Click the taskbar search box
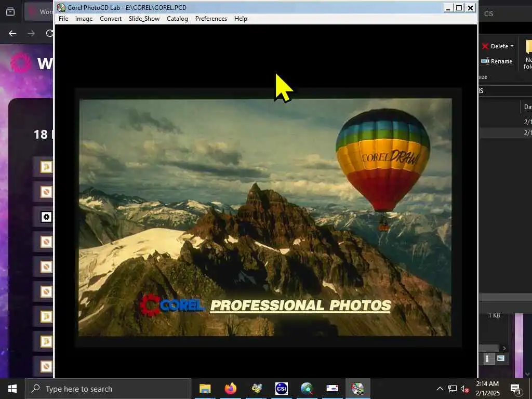 coord(108,389)
